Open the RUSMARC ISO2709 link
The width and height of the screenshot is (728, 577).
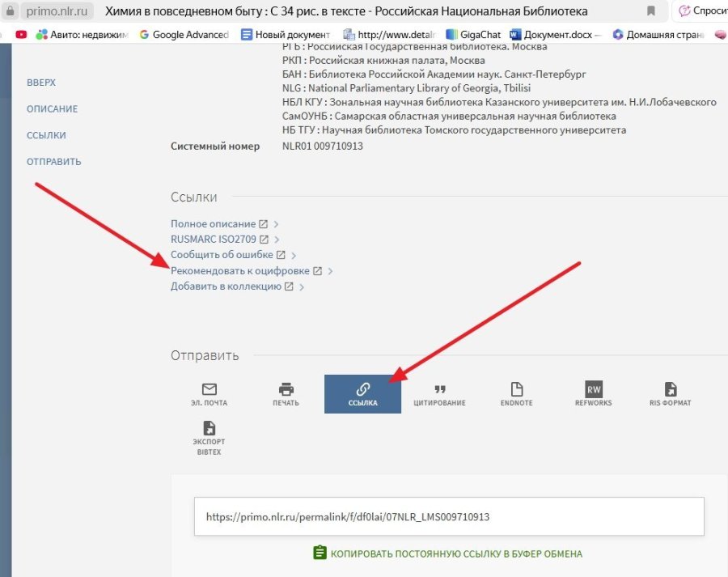pyautogui.click(x=214, y=240)
